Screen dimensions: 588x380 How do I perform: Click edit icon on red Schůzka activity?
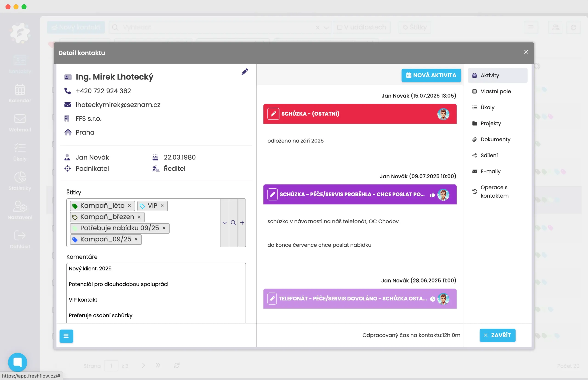pyautogui.click(x=273, y=114)
